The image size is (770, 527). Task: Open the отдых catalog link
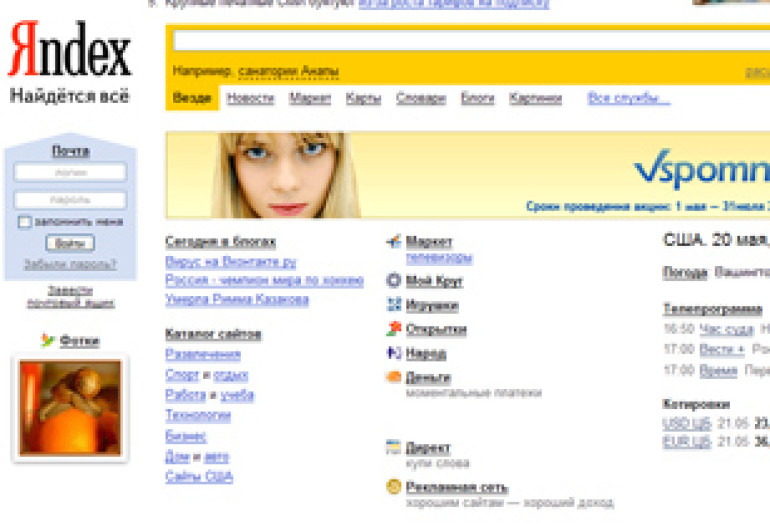coord(231,375)
